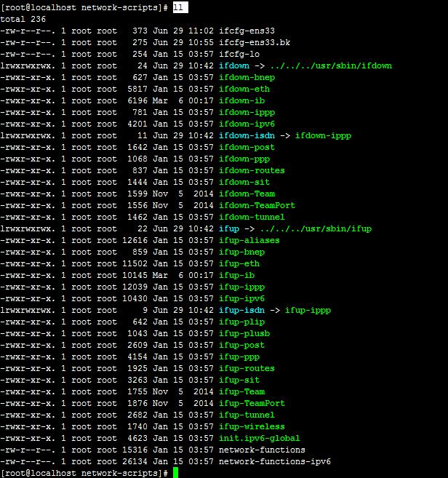
Task: Click the timestamp 11:02 of ifcfg-ens33
Action: (201, 31)
